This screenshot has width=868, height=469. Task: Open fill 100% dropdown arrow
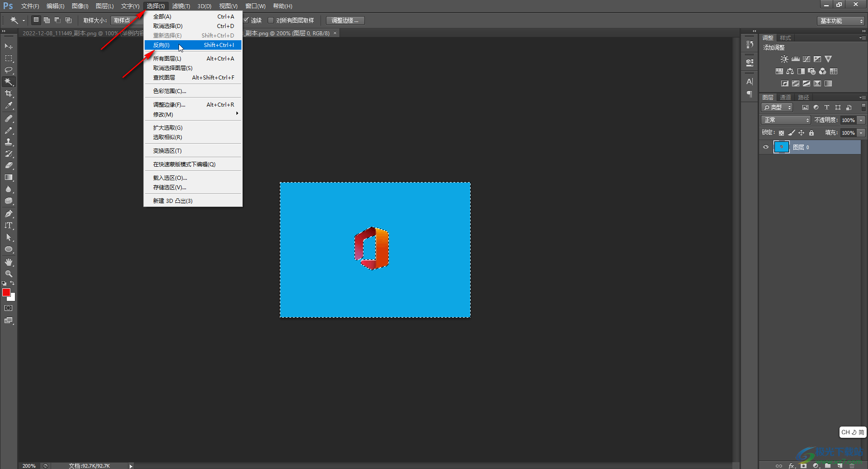[861, 133]
